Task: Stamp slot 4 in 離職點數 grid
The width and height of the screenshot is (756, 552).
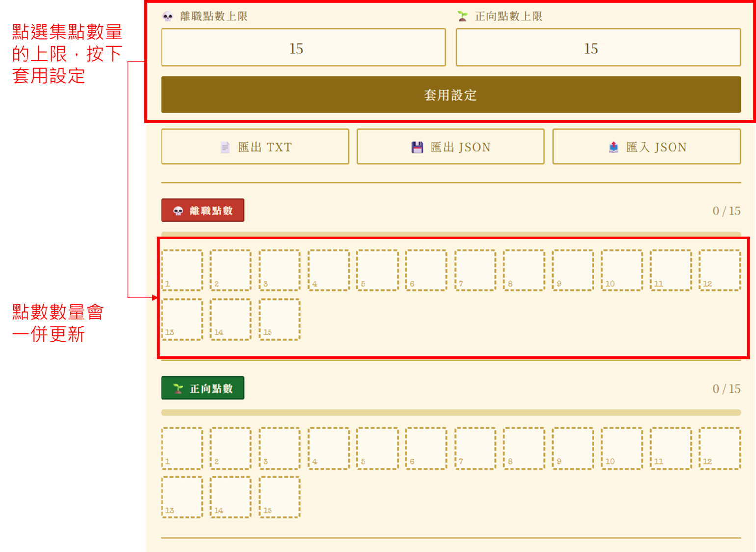Action: (328, 270)
